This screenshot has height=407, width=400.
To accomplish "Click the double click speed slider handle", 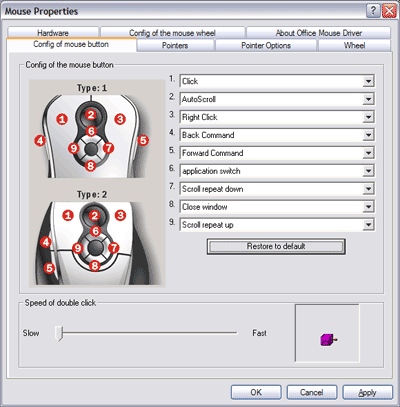I will [x=59, y=333].
